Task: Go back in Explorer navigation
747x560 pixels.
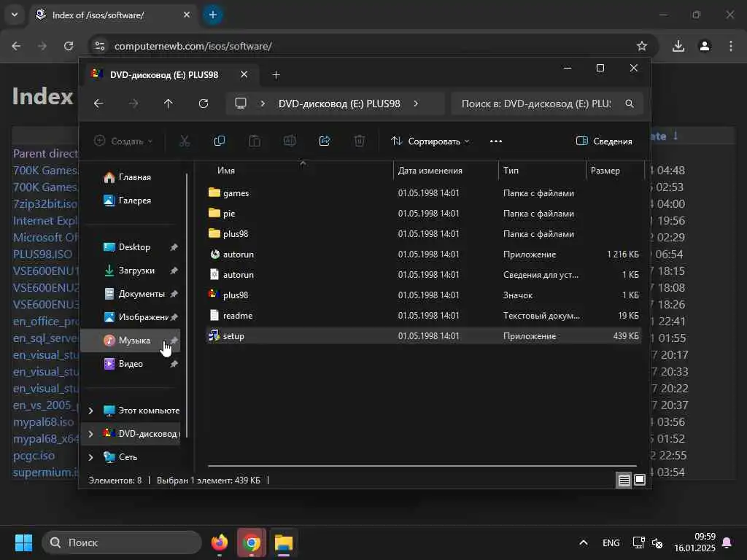Action: pos(98,104)
